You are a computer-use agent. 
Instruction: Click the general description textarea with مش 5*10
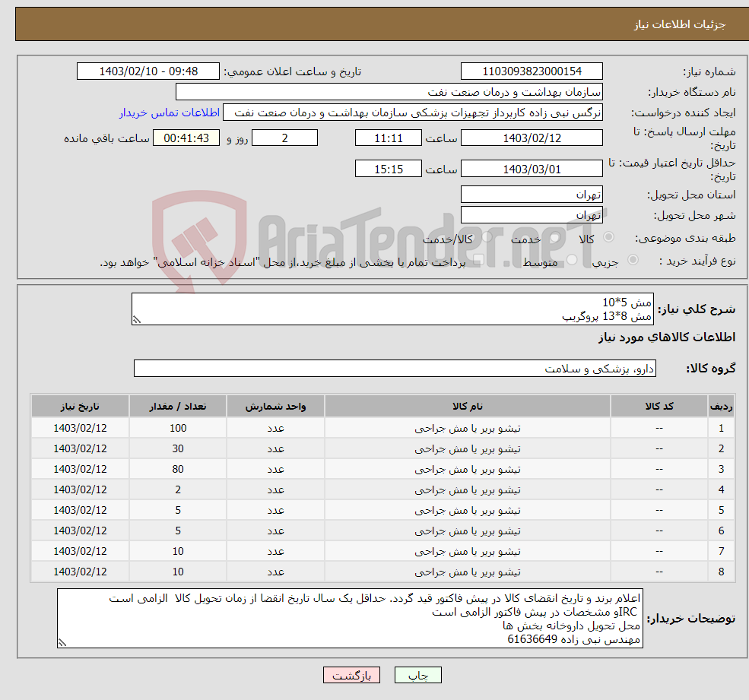[392, 309]
